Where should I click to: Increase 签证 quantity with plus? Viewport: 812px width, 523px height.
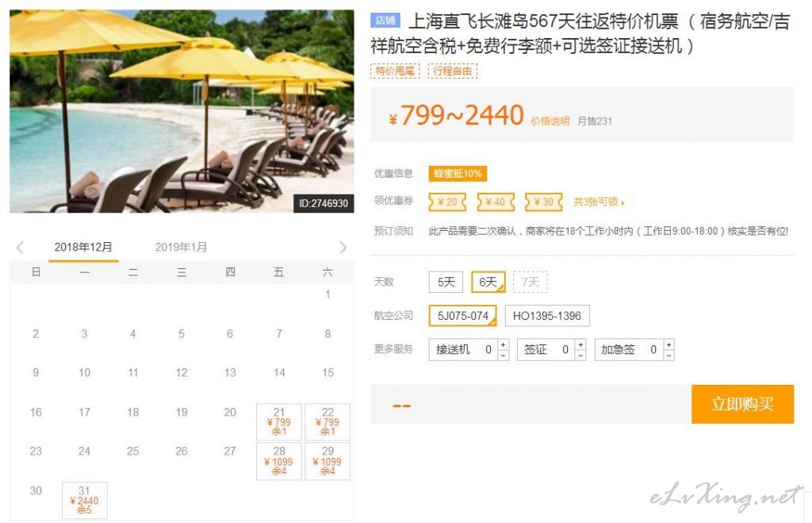(x=580, y=344)
